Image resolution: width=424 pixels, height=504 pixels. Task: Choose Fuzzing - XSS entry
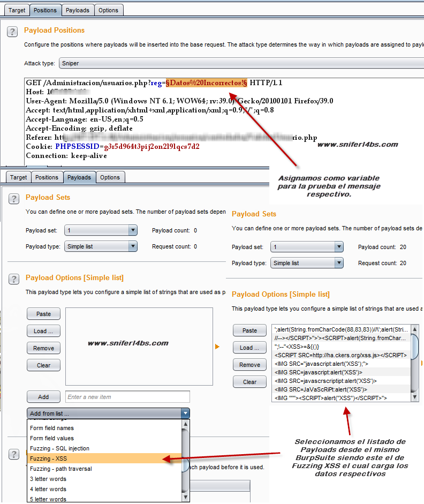(x=105, y=458)
